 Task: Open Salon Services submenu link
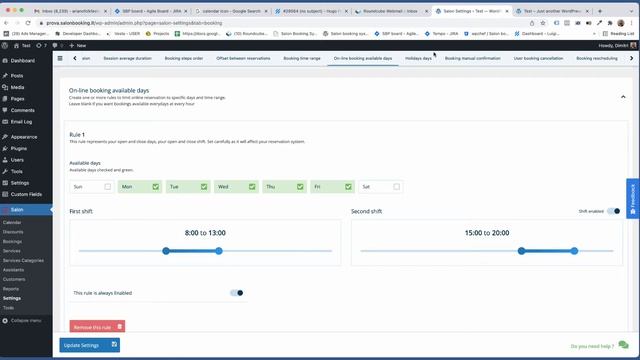pos(12,251)
